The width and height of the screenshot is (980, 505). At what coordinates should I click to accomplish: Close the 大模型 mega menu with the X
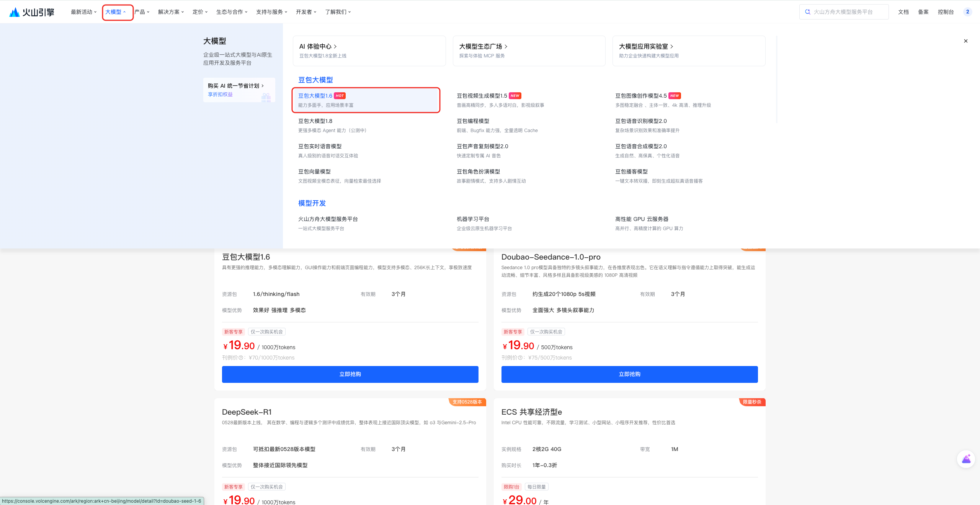point(965,41)
